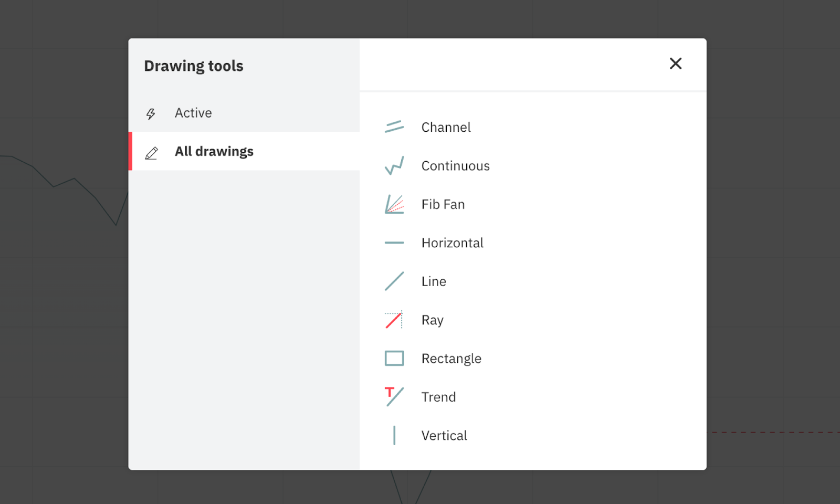840x504 pixels.
Task: Select the Rectangle tool icon
Action: pos(394,358)
